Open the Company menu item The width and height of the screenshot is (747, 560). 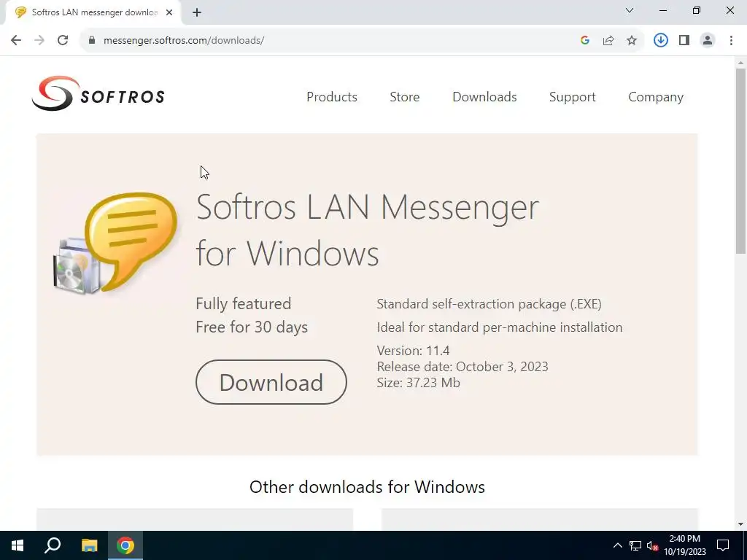click(x=656, y=97)
